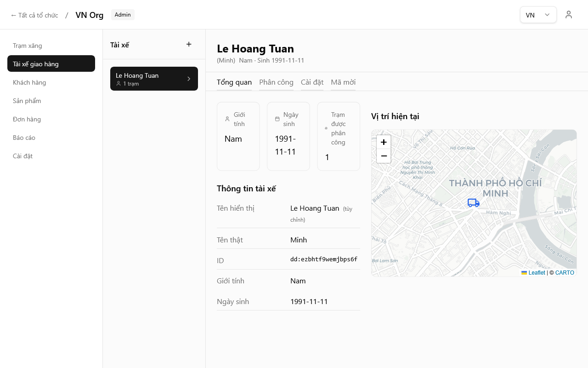Click the delivery truck marker on map
The image size is (588, 368).
[473, 202]
